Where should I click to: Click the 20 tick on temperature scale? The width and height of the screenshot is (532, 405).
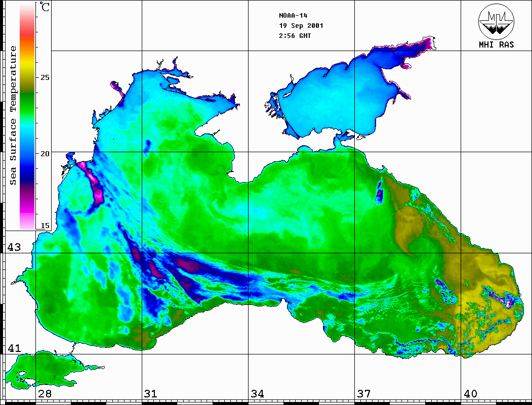(x=45, y=154)
